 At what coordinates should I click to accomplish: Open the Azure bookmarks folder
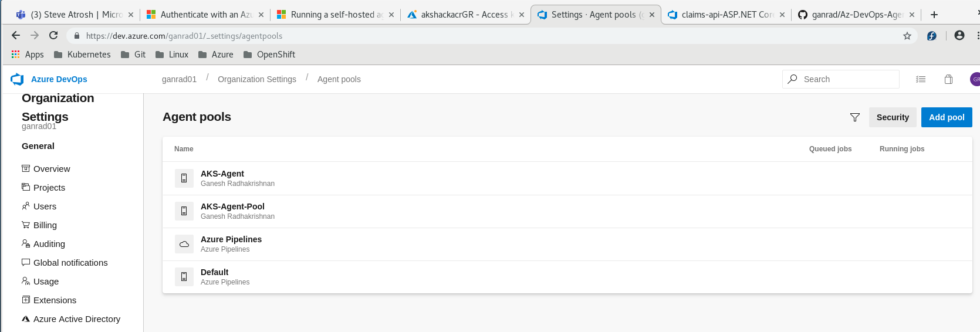[216, 55]
